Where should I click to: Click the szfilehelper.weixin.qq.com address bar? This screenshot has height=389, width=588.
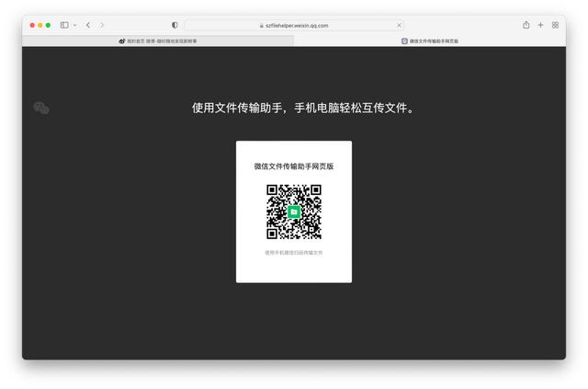click(x=294, y=26)
